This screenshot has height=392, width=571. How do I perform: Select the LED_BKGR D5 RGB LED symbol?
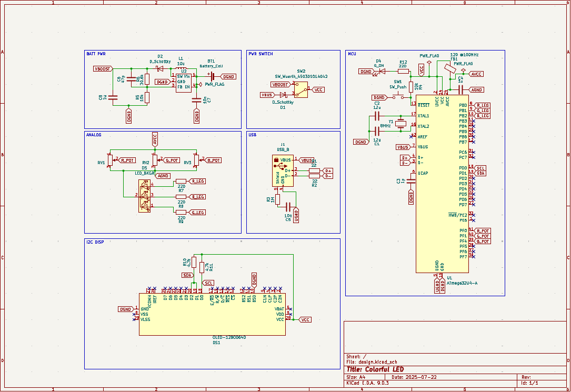145,196
